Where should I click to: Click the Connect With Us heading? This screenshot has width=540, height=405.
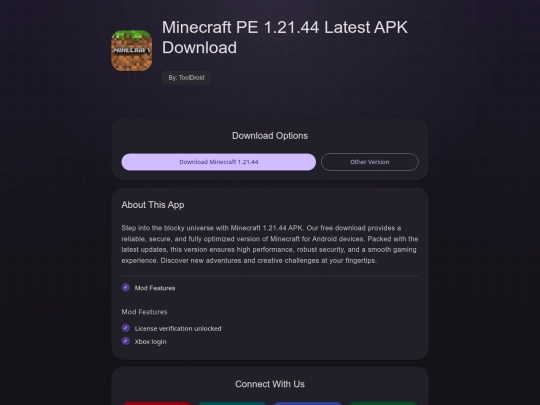270,384
